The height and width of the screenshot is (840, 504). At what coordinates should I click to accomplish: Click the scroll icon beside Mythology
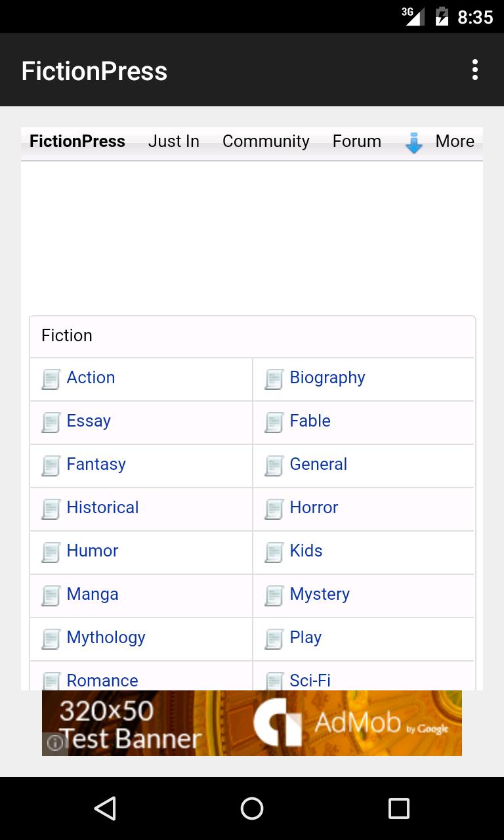(51, 639)
